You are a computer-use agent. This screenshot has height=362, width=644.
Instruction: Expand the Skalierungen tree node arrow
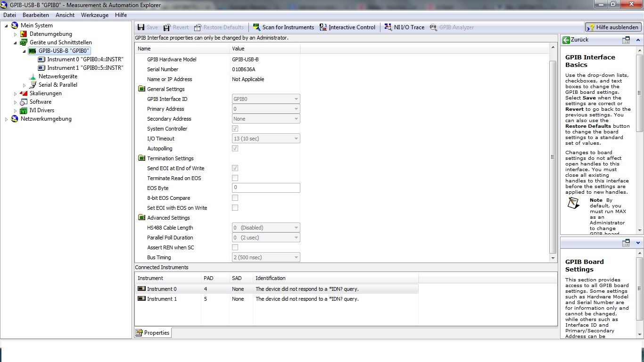(x=15, y=93)
